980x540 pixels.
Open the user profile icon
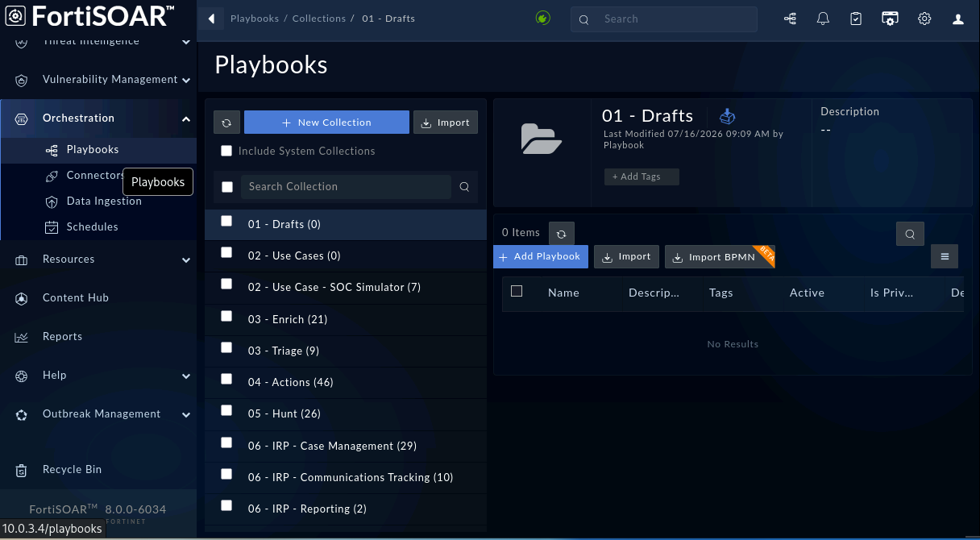(x=958, y=19)
